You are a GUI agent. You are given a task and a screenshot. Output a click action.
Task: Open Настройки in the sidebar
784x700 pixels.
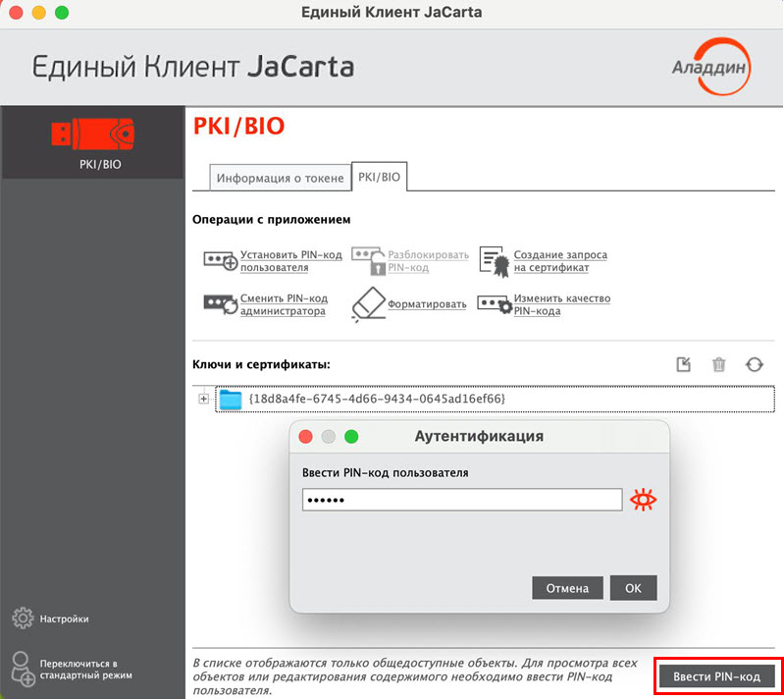[64, 619]
